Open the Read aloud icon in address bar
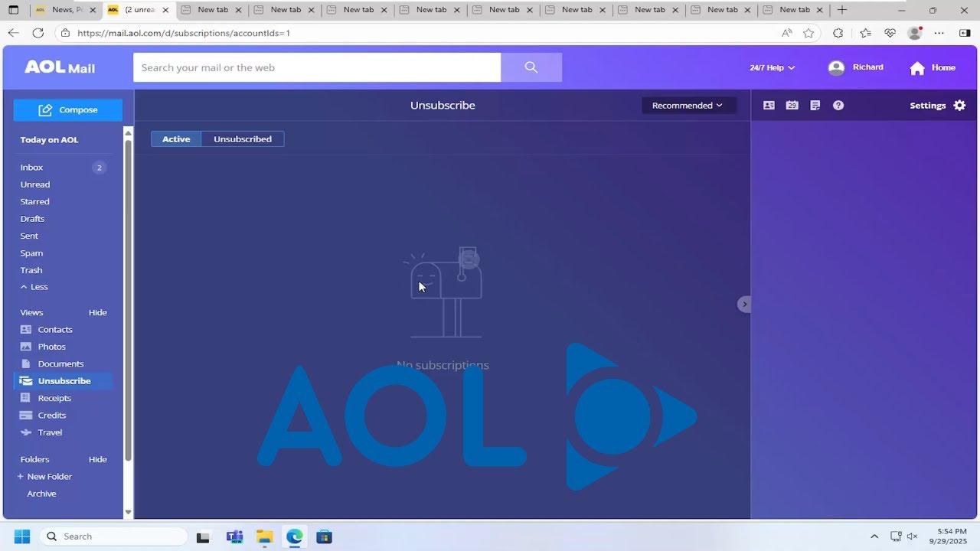Image resolution: width=980 pixels, height=551 pixels. 786,33
